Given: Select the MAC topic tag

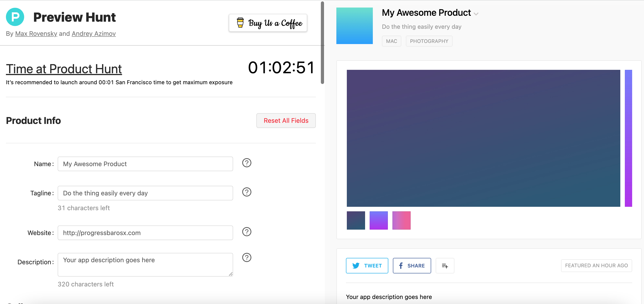Looking at the screenshot, I should (391, 41).
